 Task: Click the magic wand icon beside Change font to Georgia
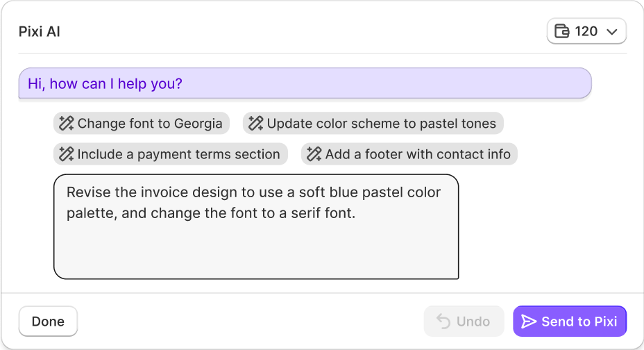click(66, 123)
